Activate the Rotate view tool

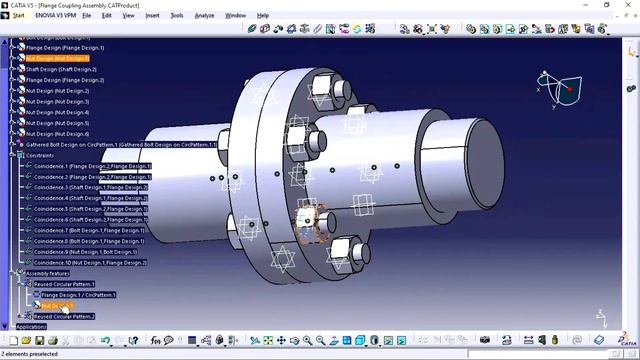[x=294, y=340]
